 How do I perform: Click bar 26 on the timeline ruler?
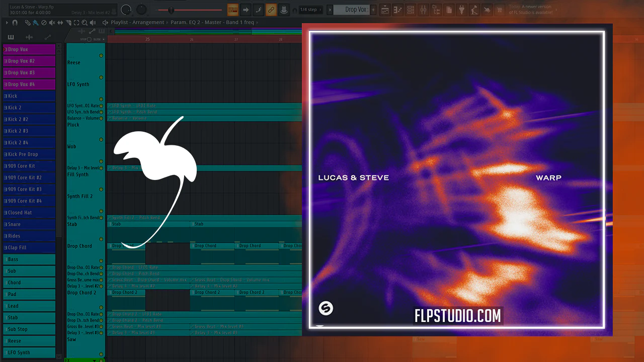click(192, 39)
